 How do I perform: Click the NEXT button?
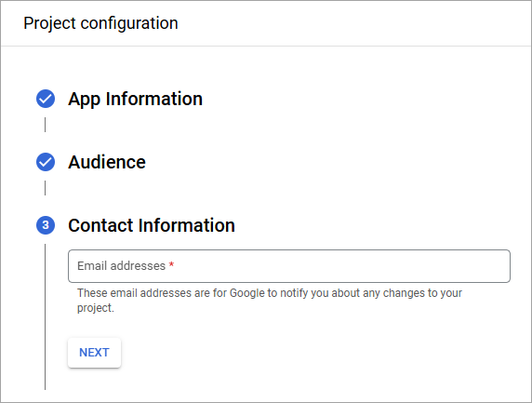[x=94, y=353]
